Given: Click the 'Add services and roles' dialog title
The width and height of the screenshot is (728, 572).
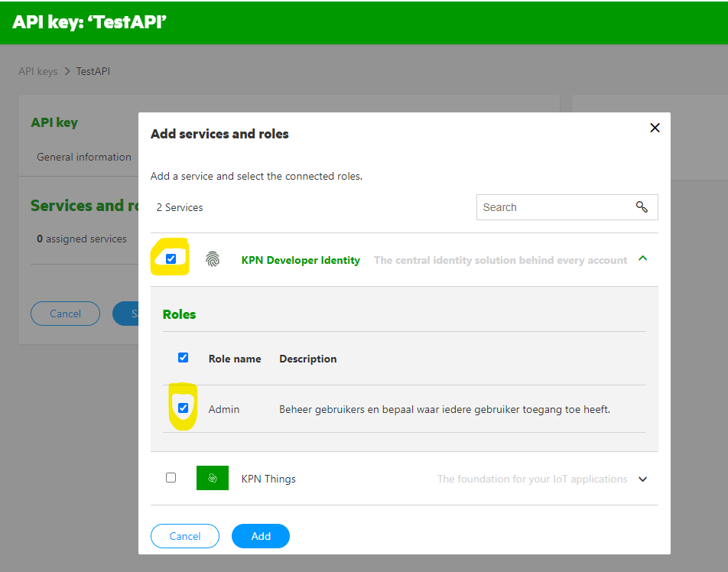Looking at the screenshot, I should point(219,134).
